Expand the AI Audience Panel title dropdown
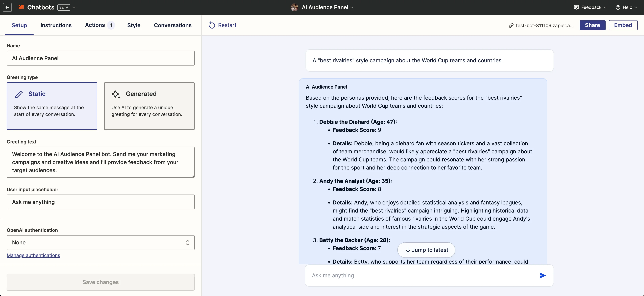The width and height of the screenshot is (644, 296). click(352, 8)
